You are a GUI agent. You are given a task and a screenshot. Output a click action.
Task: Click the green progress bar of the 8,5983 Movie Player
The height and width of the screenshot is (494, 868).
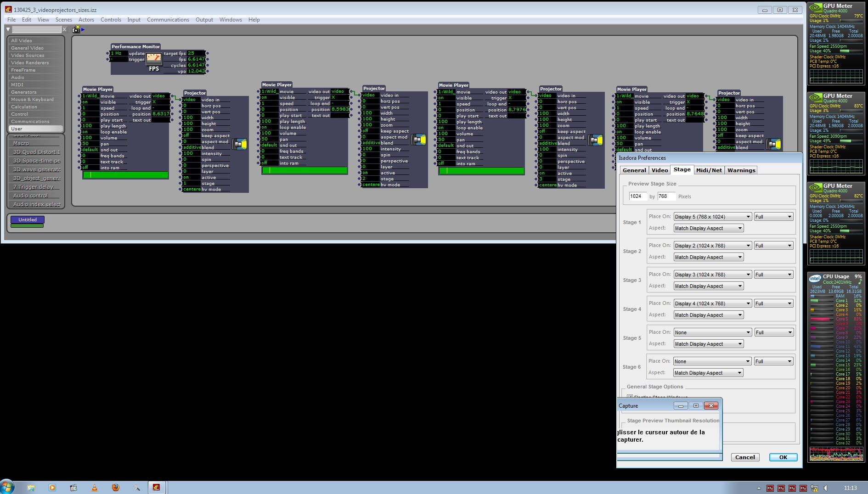304,170
